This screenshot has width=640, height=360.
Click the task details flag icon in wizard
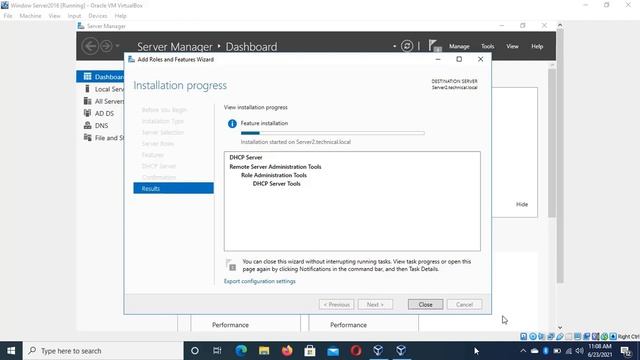coord(231,265)
